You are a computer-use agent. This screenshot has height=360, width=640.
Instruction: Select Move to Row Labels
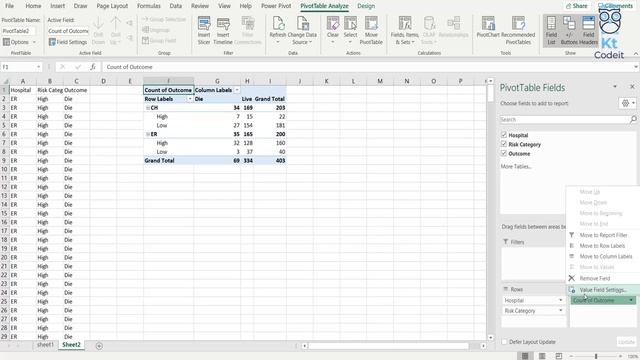603,246
